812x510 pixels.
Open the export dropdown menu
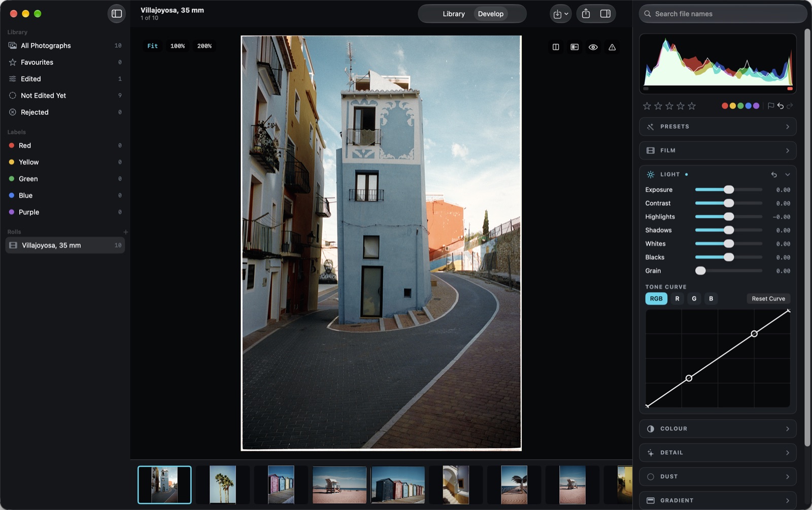click(x=561, y=14)
